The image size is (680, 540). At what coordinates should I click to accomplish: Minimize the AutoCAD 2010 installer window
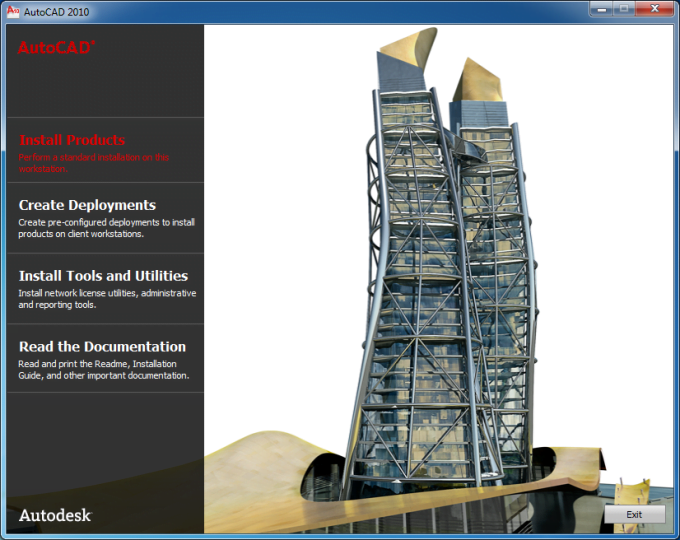click(x=602, y=9)
